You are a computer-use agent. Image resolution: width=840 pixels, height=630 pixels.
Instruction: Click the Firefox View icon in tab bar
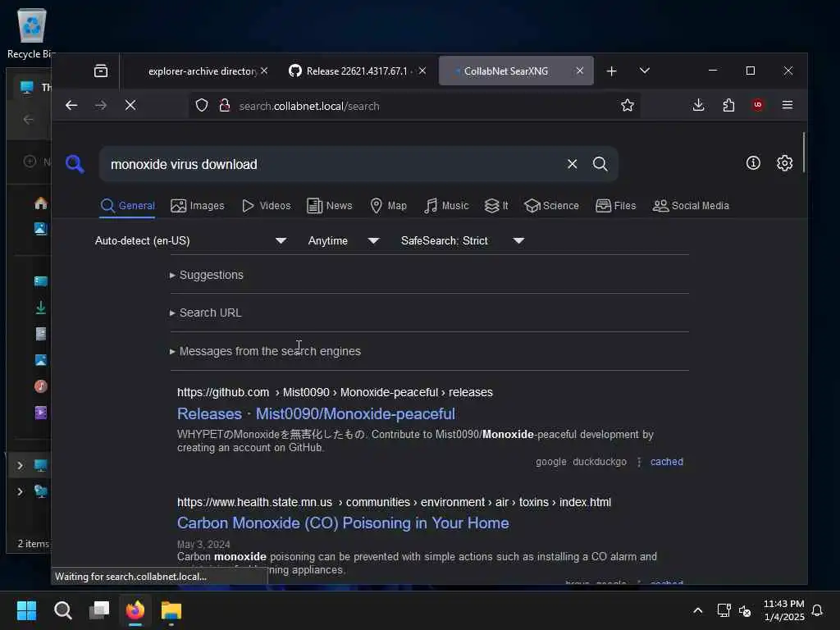point(101,71)
